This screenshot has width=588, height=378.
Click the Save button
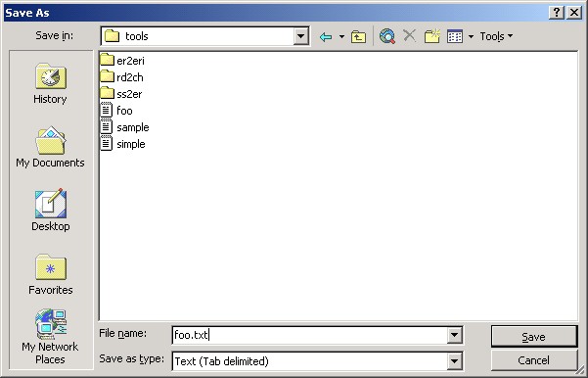[534, 337]
